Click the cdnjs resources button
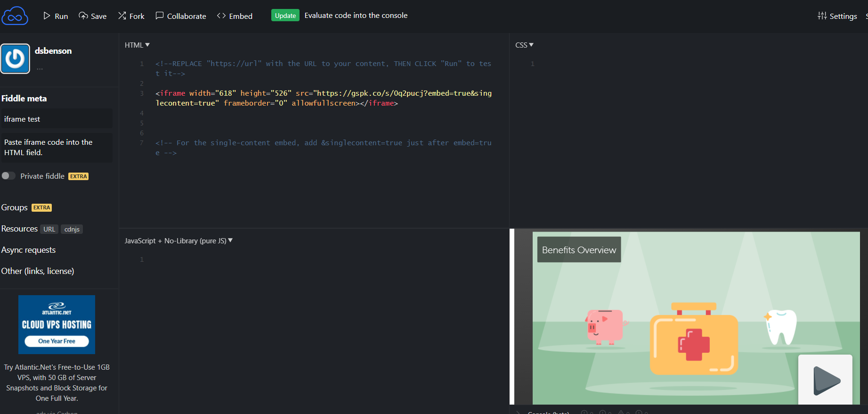 72,229
